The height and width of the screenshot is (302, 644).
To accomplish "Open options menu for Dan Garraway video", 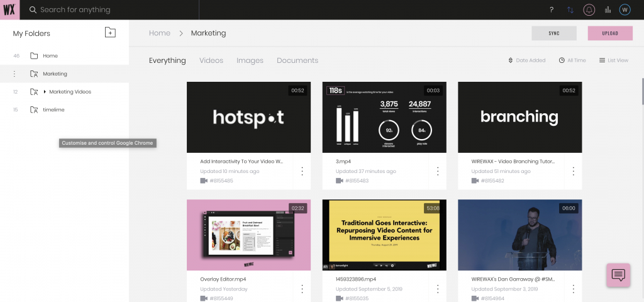I will coord(574,289).
